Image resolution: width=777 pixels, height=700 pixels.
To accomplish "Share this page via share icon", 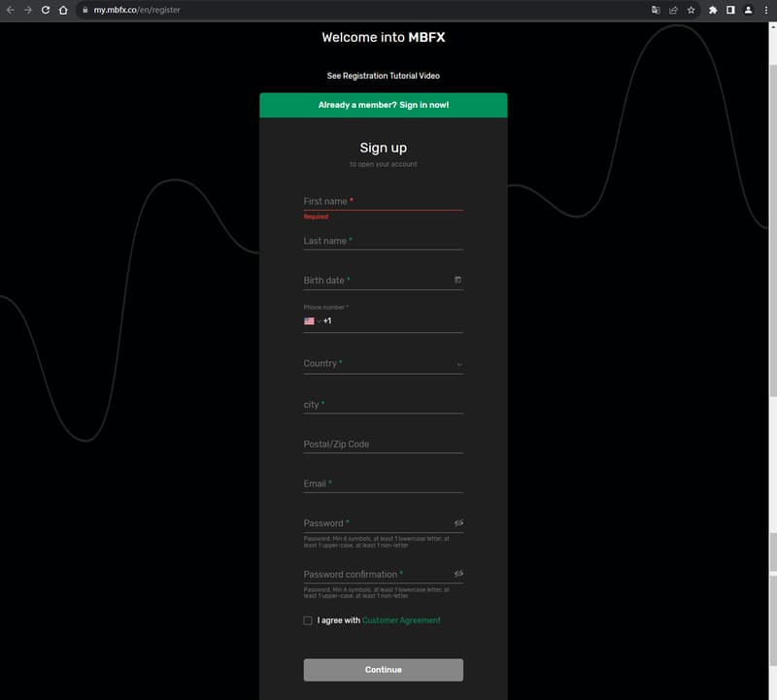I will pos(673,10).
